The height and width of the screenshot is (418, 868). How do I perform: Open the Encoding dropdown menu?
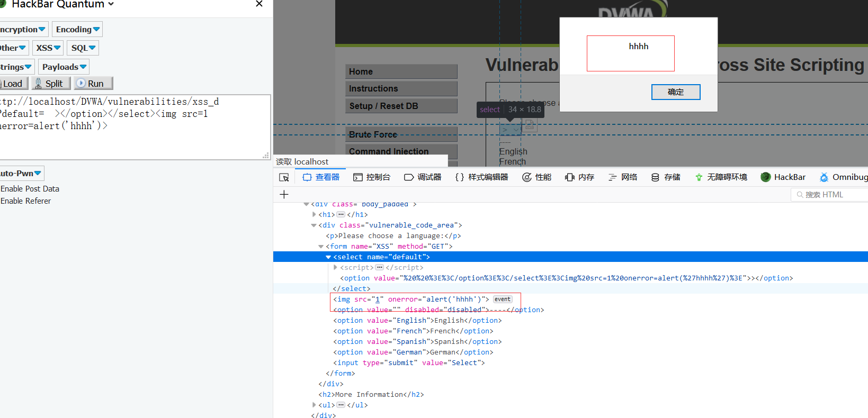pyautogui.click(x=77, y=29)
